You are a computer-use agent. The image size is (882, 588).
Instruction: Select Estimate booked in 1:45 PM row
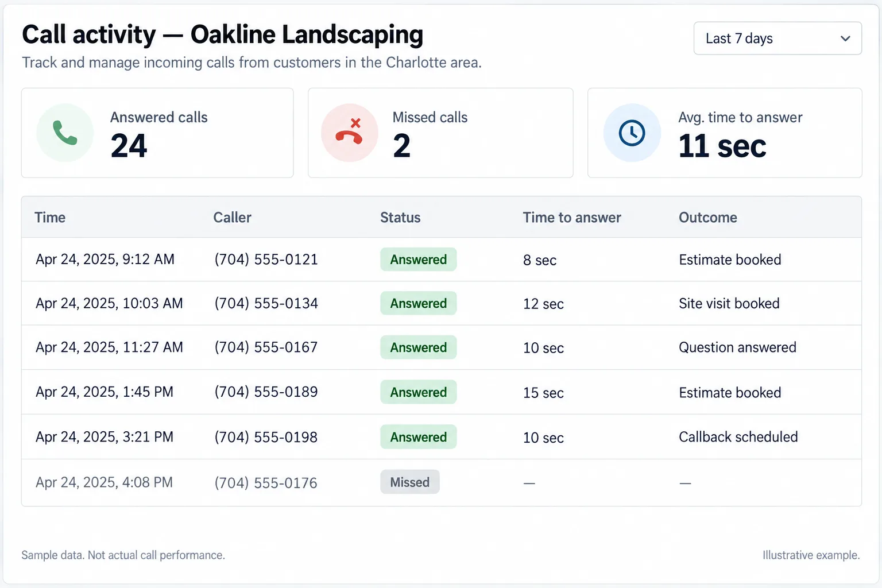730,393
